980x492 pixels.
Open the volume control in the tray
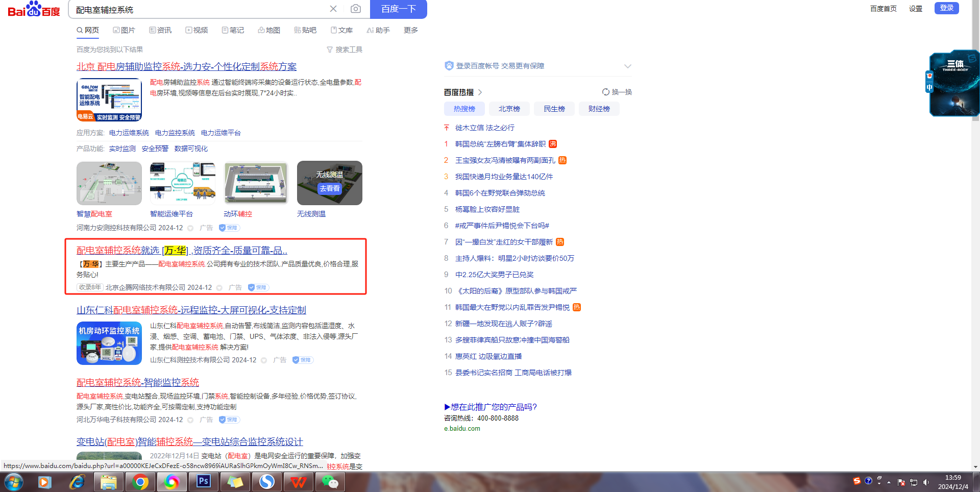[926, 482]
